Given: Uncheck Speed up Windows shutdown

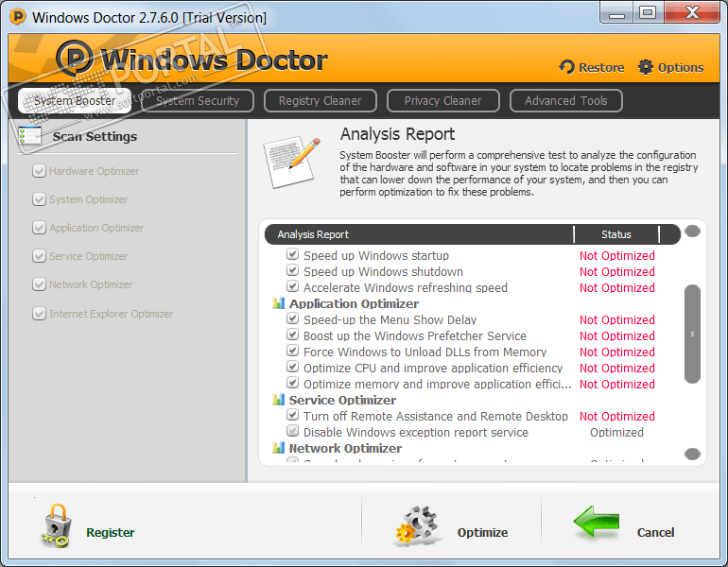Looking at the screenshot, I should coord(292,270).
